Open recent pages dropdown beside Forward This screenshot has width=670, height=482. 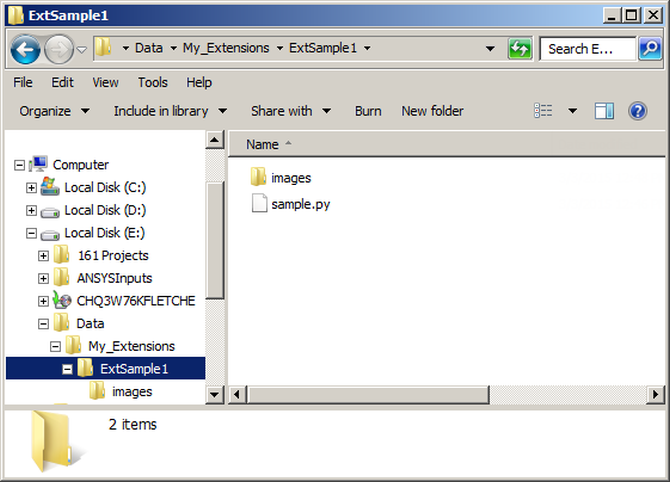pos(82,50)
